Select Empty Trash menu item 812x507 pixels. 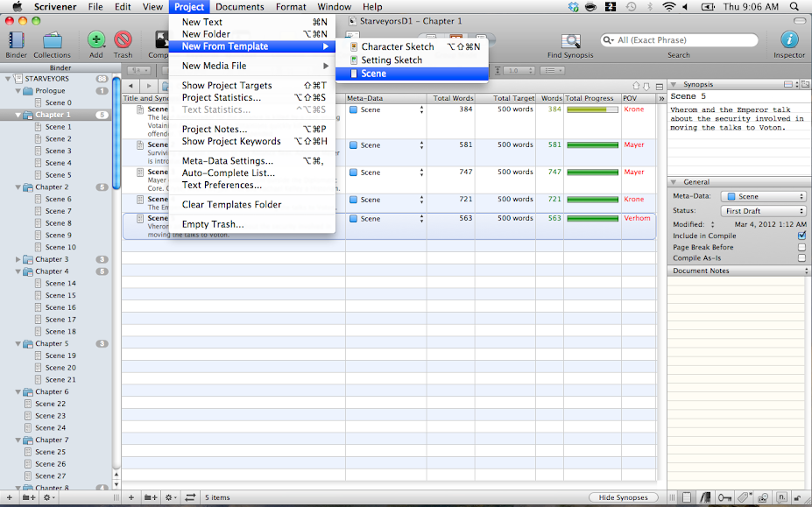click(x=252, y=224)
